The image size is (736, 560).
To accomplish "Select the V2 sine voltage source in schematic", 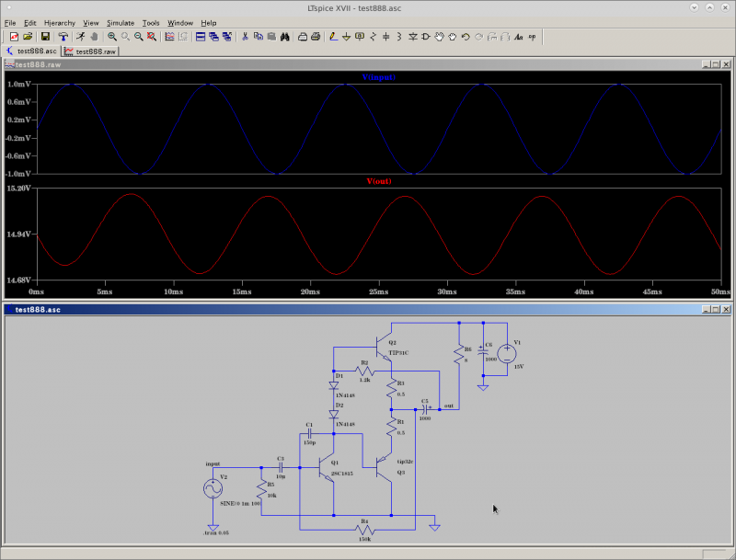I will point(213,488).
